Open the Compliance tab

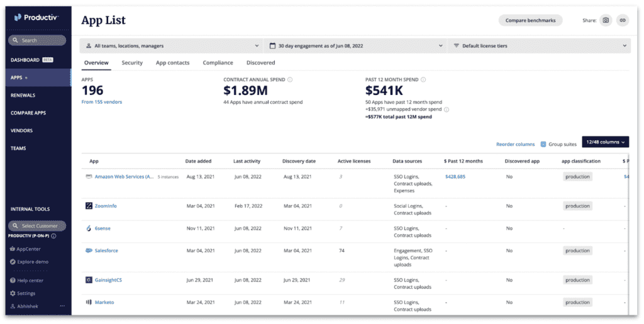point(218,63)
